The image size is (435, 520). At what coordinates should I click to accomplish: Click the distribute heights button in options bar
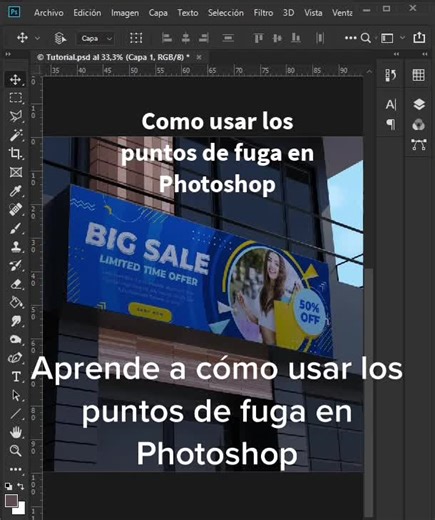(320, 38)
